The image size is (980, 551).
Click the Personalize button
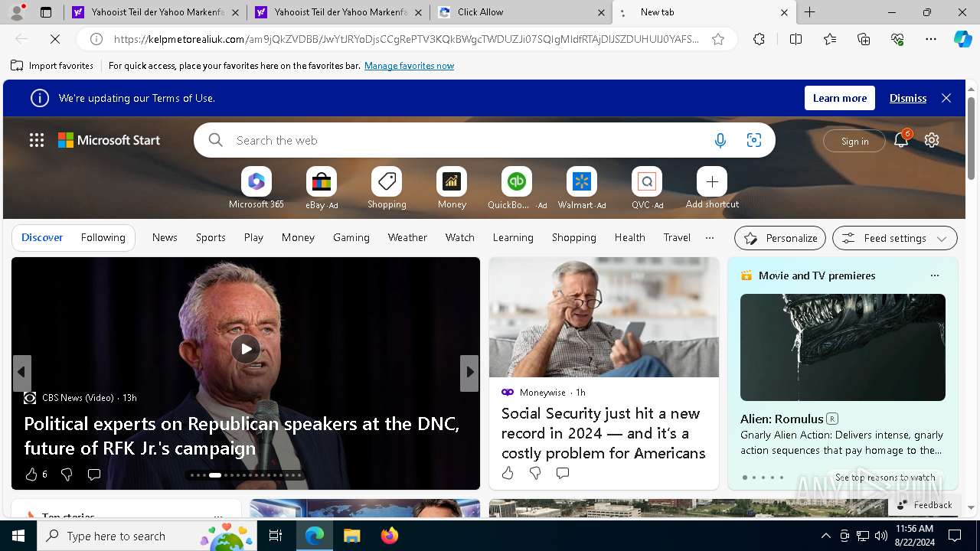[780, 238]
